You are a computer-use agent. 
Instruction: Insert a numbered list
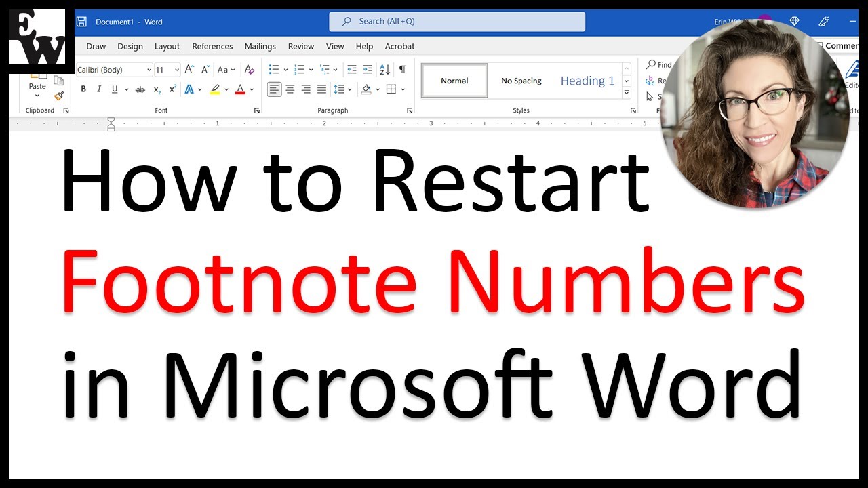300,70
